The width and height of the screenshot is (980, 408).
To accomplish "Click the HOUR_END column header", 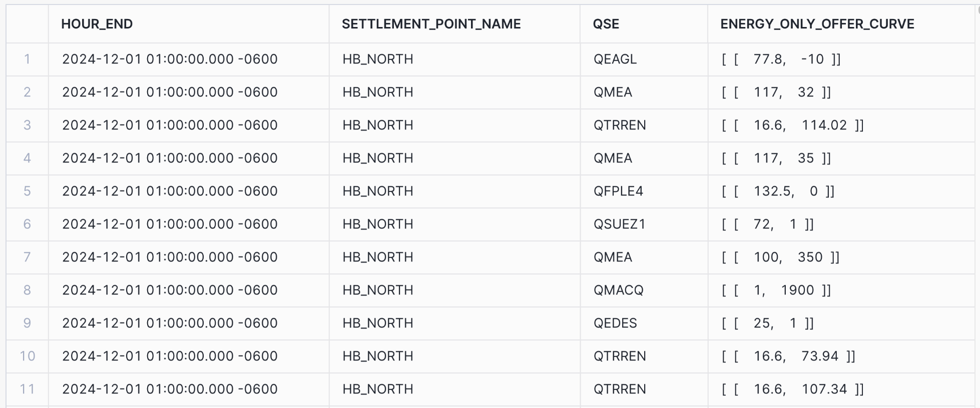I will point(97,24).
